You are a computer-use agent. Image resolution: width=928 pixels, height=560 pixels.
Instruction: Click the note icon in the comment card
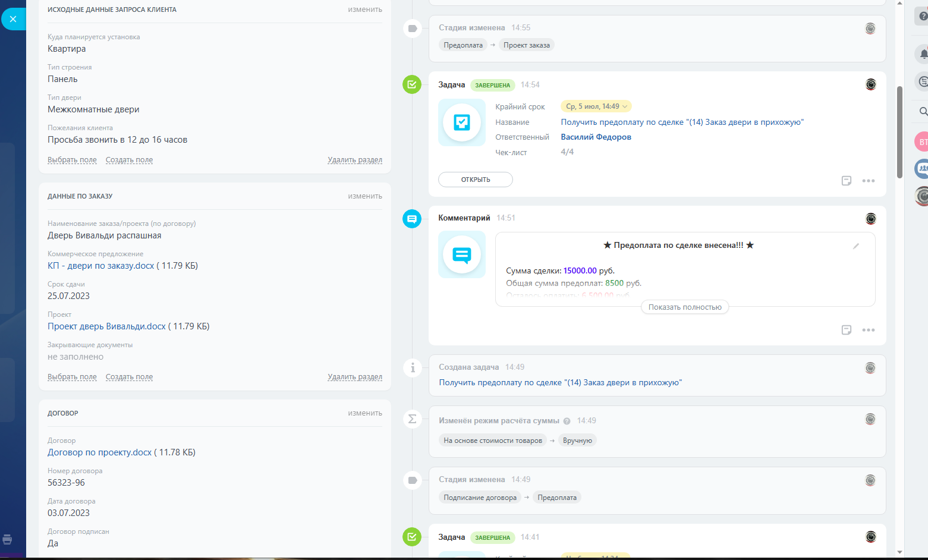(x=847, y=330)
